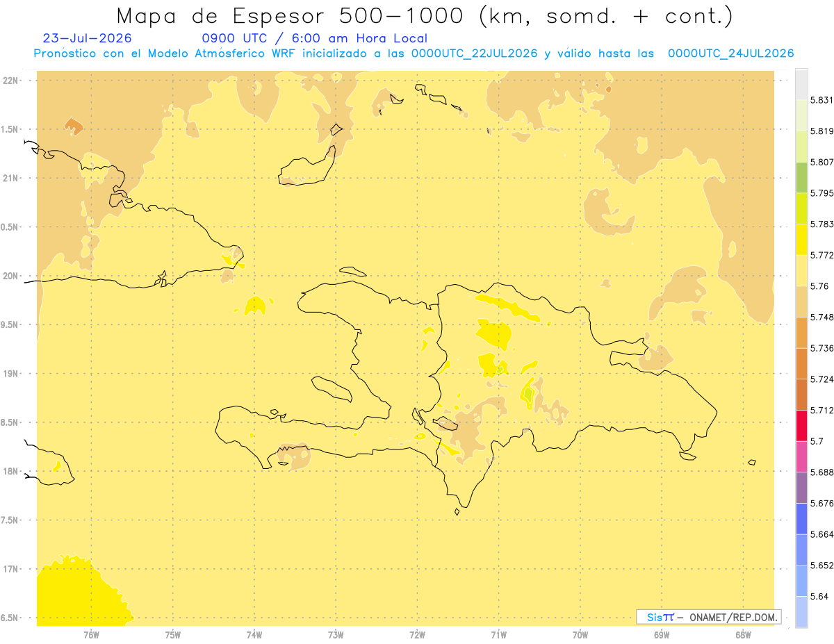Viewport: 834px width, 644px height.
Task: Click the longitude label '72W'
Action: 417,634
